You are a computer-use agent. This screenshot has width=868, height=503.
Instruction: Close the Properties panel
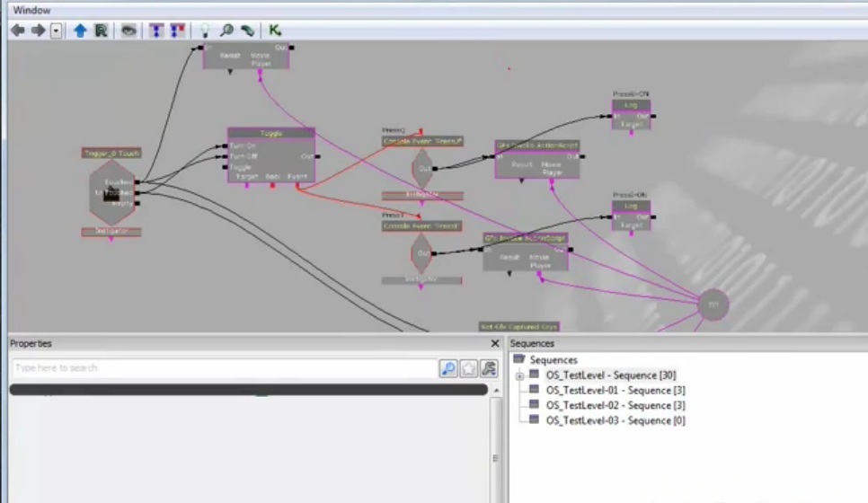(495, 344)
